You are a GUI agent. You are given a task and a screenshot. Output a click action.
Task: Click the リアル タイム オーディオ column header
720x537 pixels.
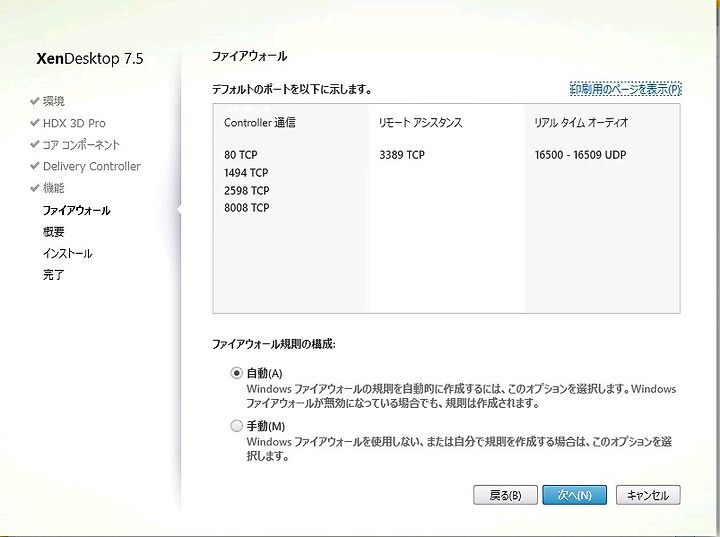(x=581, y=123)
